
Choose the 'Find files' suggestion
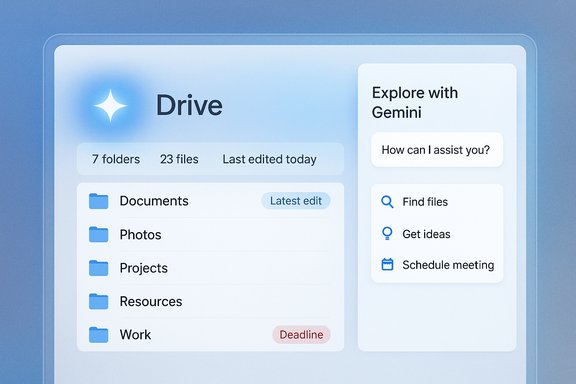[425, 202]
